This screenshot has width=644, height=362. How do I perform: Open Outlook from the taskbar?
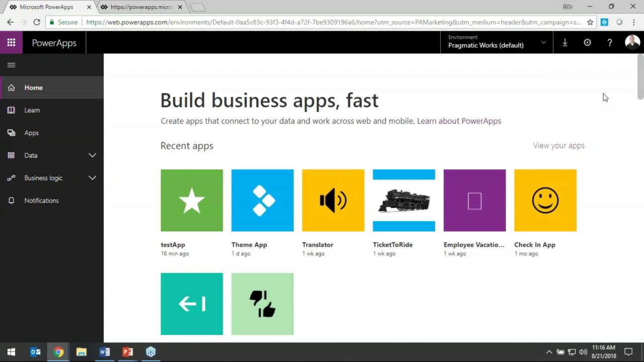(x=35, y=352)
